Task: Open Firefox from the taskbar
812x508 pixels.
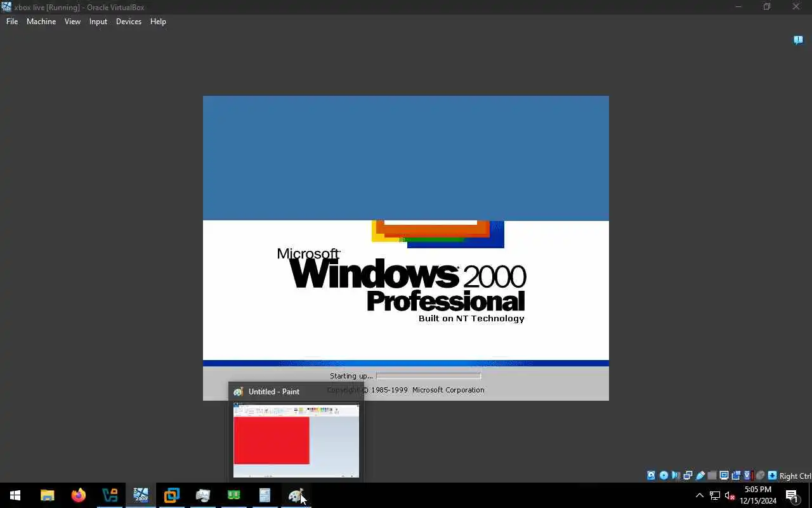Action: pos(78,495)
